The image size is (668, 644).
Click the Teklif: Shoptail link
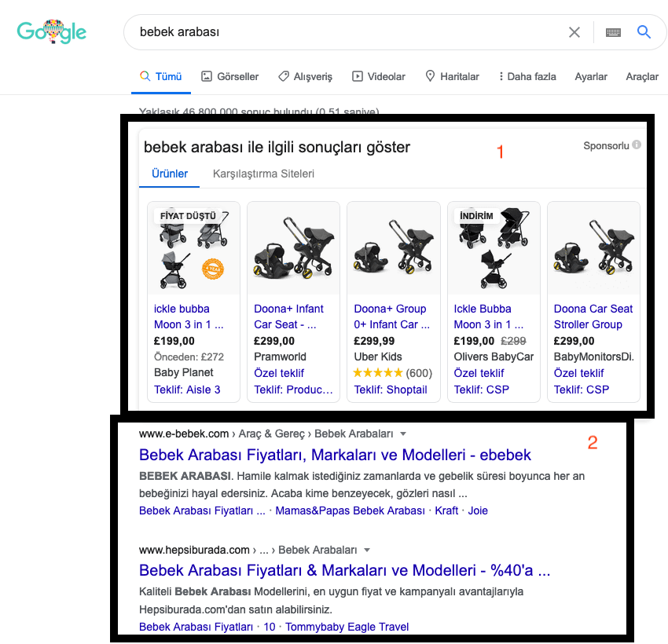(x=391, y=390)
